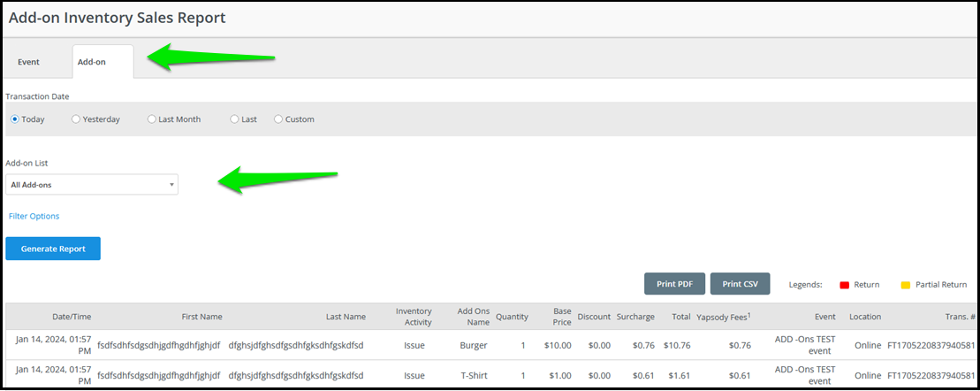
Task: Choose the Custom date radio button
Action: pos(278,119)
